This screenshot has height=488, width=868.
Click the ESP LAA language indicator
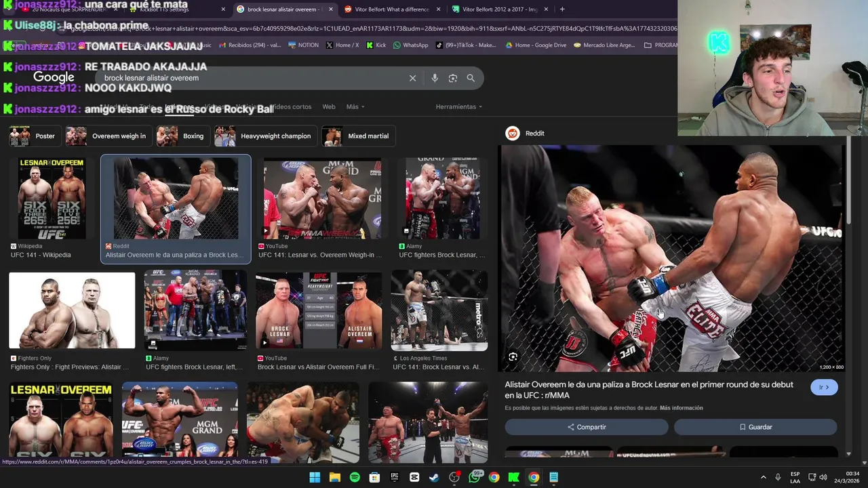(795, 477)
